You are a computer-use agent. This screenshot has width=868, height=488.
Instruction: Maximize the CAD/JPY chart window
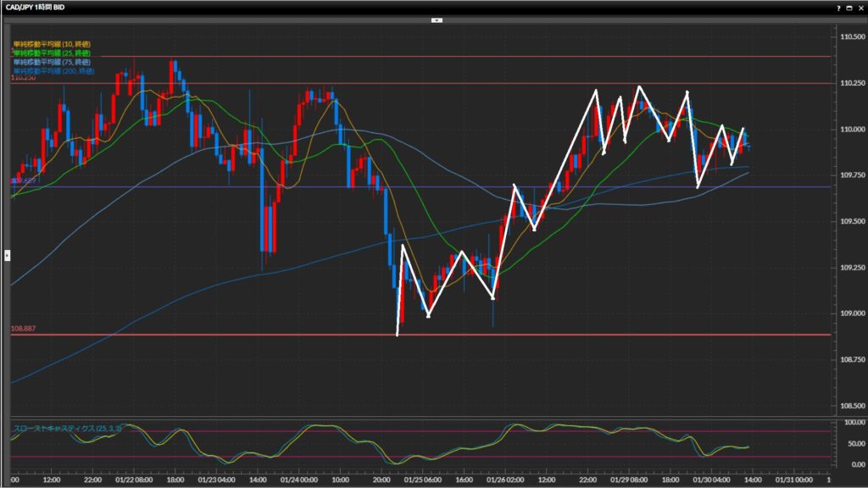[849, 7]
